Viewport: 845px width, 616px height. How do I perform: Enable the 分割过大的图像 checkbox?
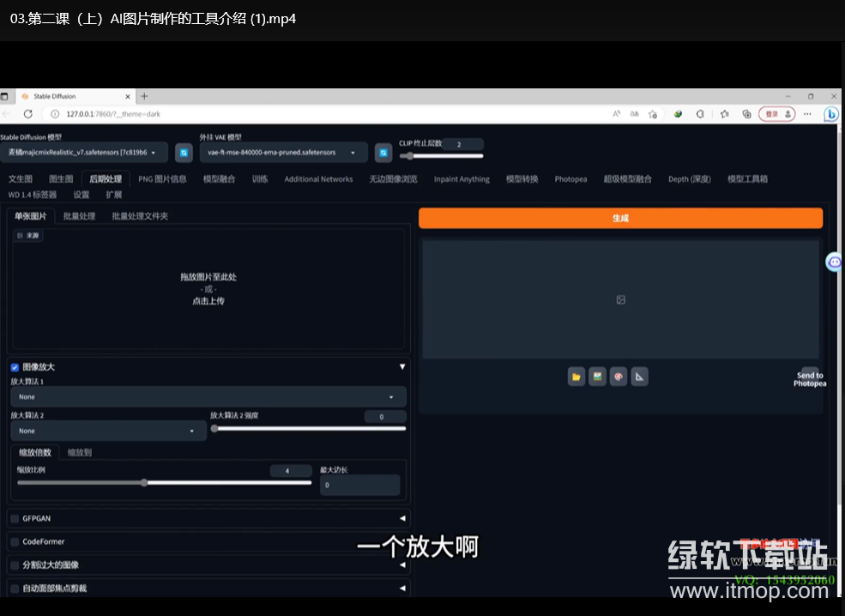click(x=15, y=565)
